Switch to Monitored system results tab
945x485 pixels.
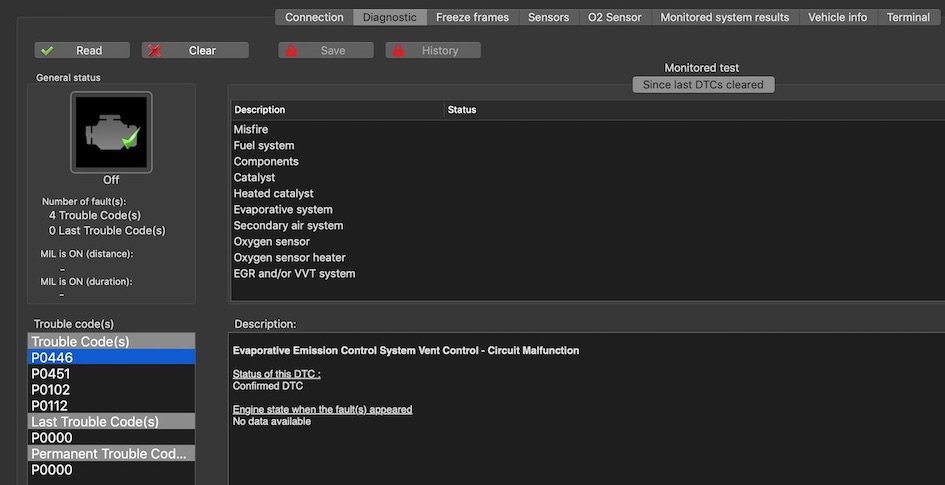point(724,17)
